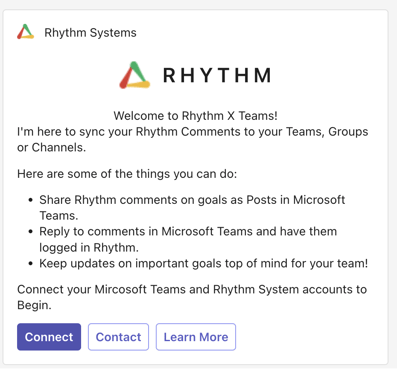Click the 'Connect your Mircosoft Teams' paragraph
This screenshot has width=397, height=371.
pyautogui.click(x=192, y=297)
